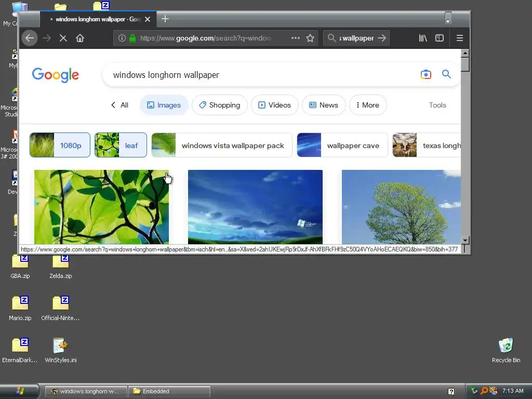Apply the 1080p filter chip
The width and height of the screenshot is (532, 399).
click(60, 145)
